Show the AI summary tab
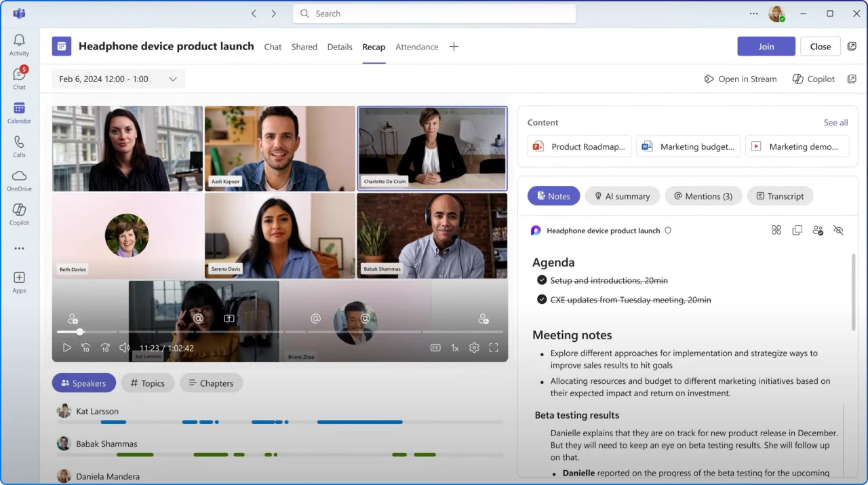 click(623, 196)
